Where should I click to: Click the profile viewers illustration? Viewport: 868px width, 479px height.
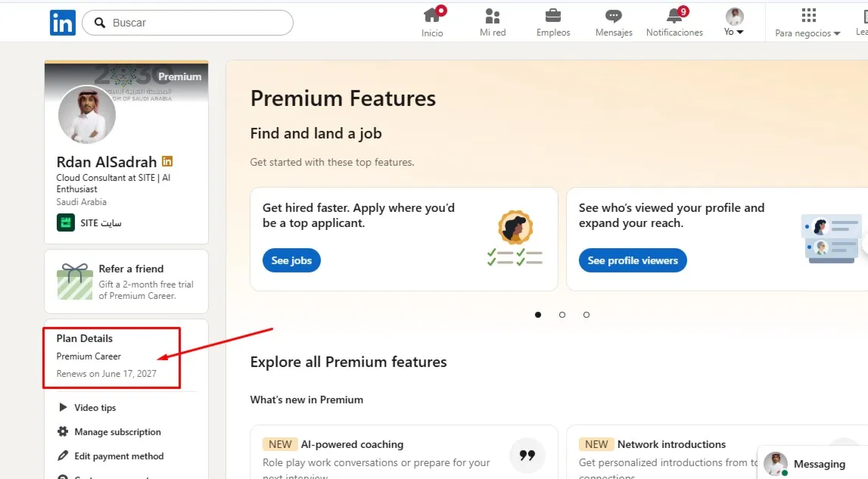[x=832, y=238]
